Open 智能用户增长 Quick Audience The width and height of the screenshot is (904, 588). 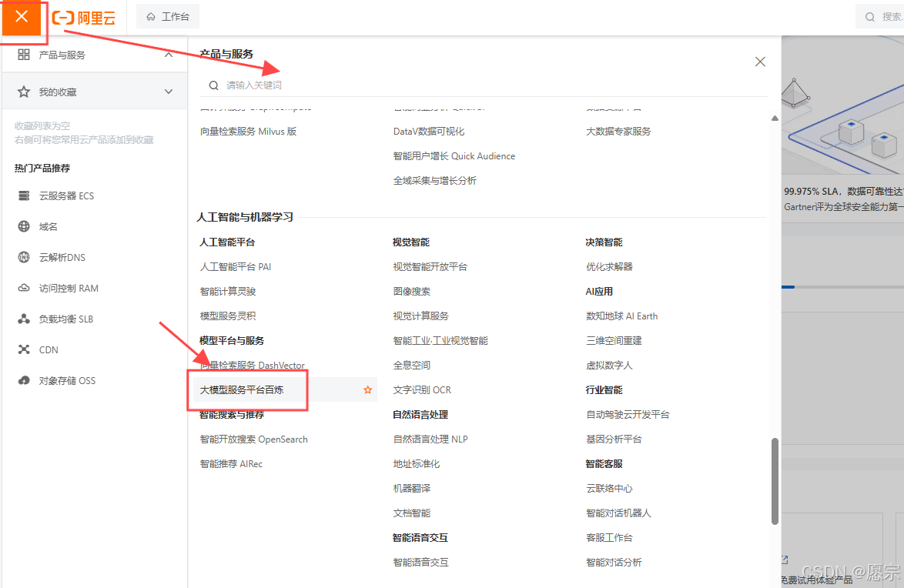(454, 156)
